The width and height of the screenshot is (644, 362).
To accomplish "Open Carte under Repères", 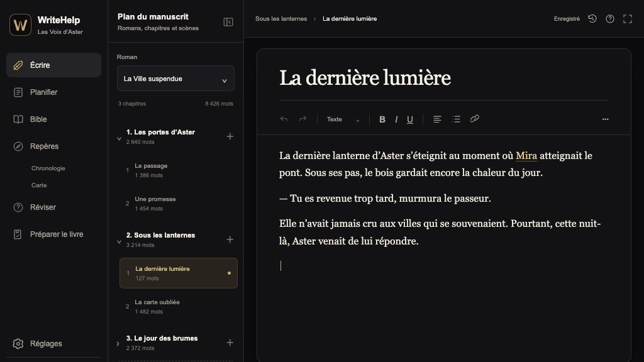I will [39, 185].
